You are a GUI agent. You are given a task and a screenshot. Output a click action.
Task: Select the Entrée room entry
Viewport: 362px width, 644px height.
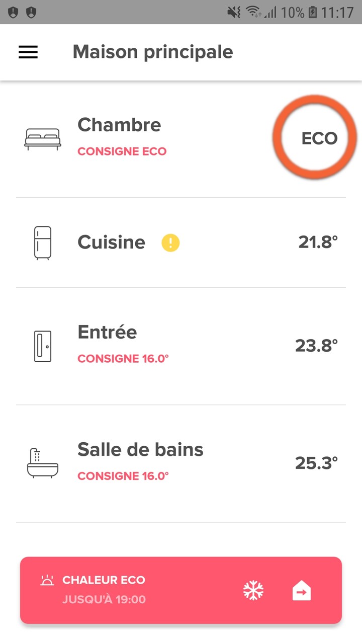(181, 346)
